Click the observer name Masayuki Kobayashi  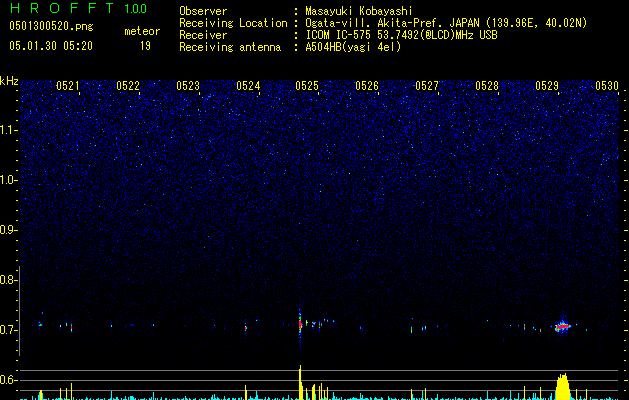(359, 11)
